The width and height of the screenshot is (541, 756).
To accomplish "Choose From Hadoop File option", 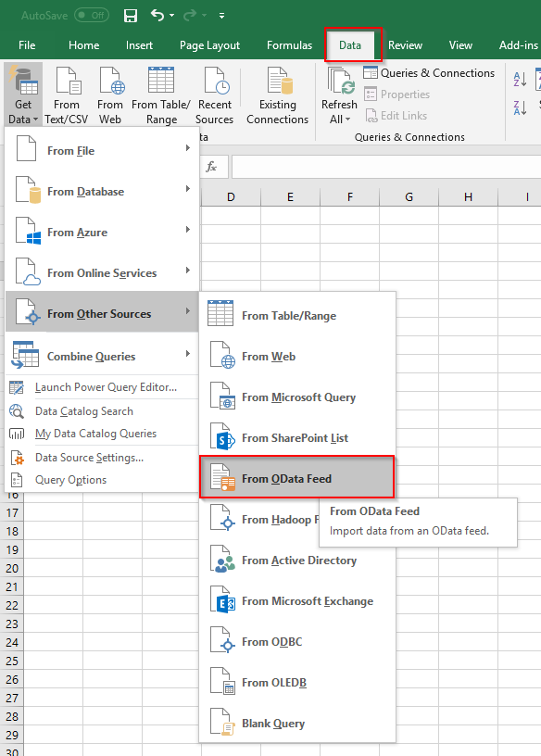I will click(x=260, y=520).
